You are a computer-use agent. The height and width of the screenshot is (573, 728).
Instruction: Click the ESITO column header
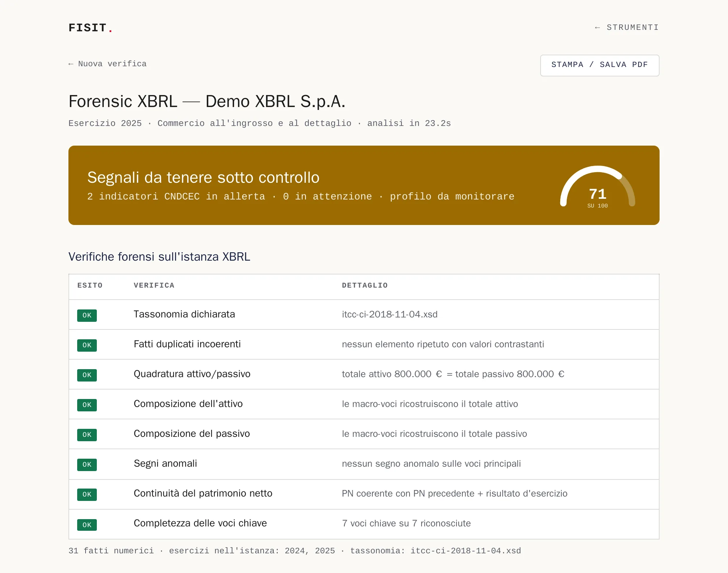point(90,285)
